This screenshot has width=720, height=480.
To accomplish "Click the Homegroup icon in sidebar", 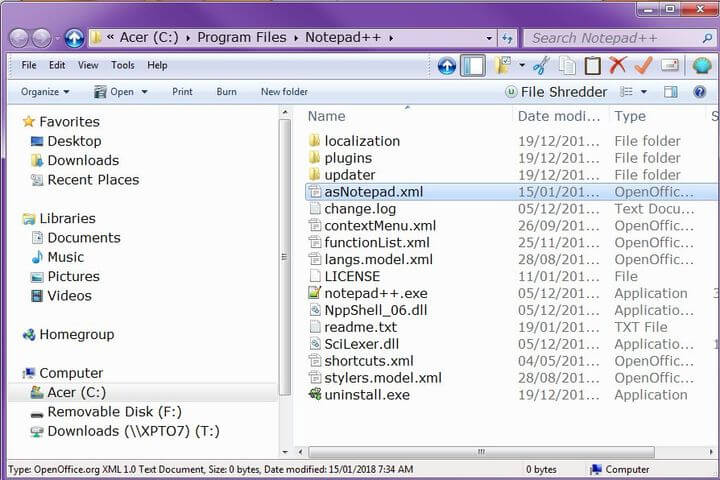I will tap(29, 334).
